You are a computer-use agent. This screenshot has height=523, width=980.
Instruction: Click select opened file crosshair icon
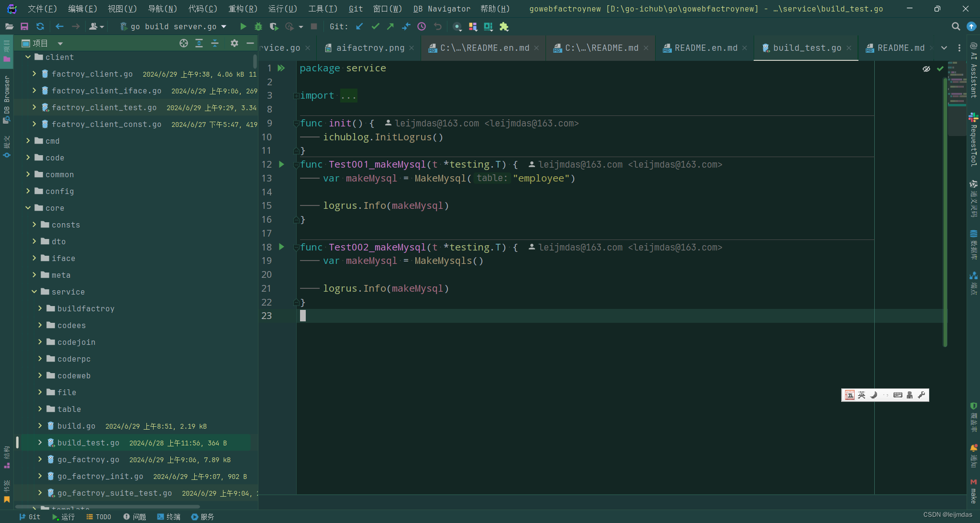(x=184, y=44)
